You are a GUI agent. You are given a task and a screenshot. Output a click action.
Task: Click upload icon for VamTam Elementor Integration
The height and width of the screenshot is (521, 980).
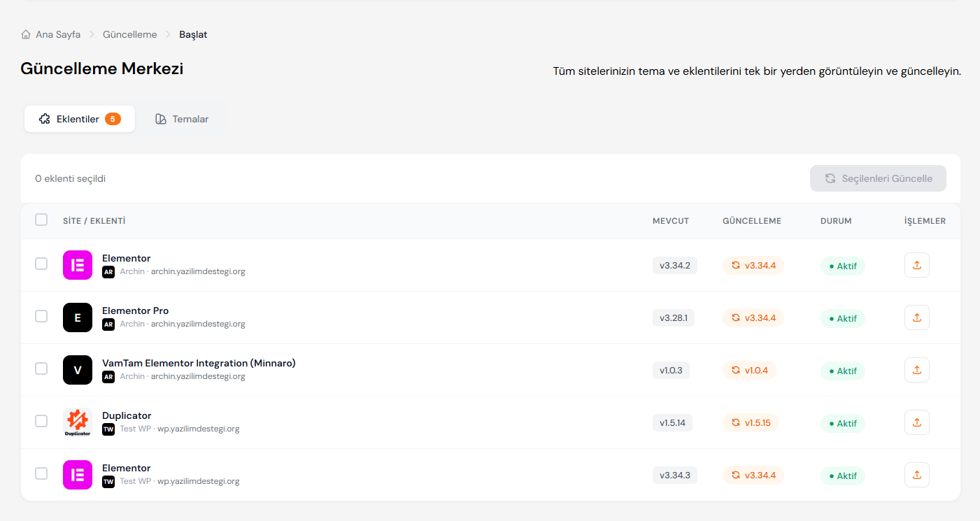point(916,370)
